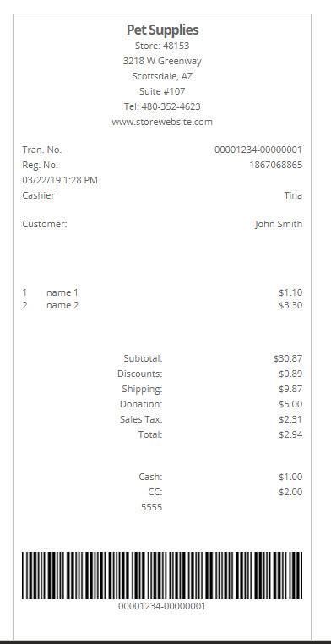Click the Shipping value $9.87

[x=290, y=389]
